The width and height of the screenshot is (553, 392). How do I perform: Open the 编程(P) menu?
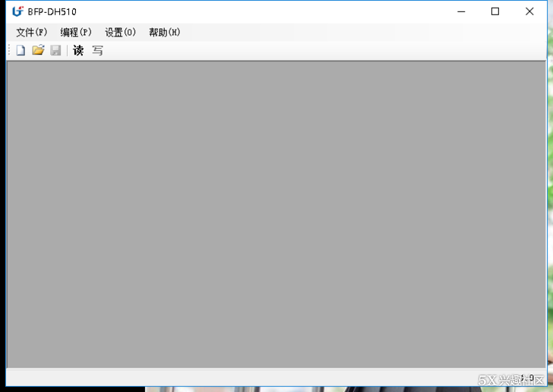pyautogui.click(x=76, y=32)
